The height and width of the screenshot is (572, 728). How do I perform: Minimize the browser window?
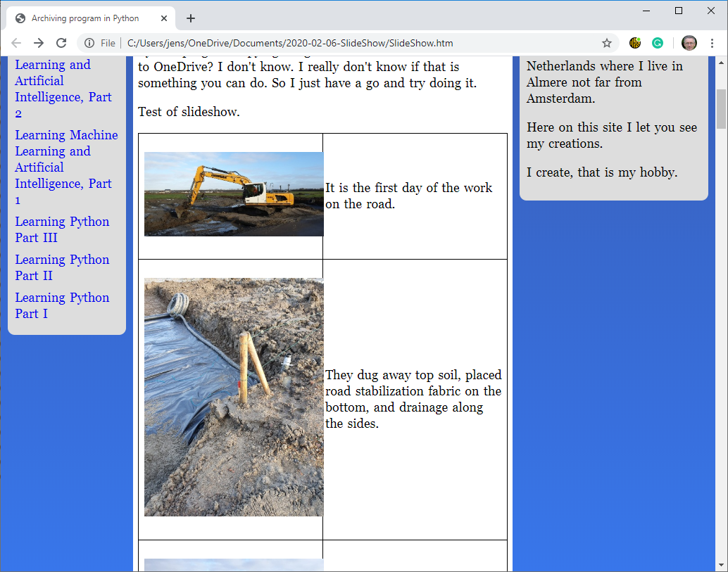(x=646, y=11)
